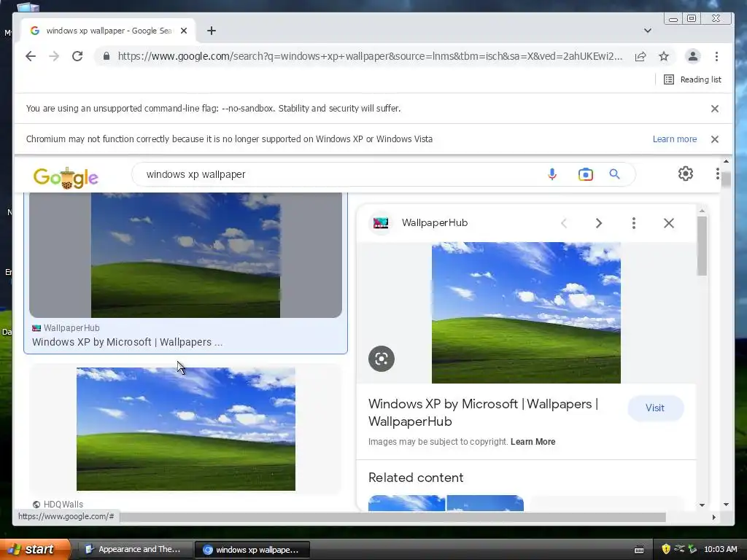The width and height of the screenshot is (747, 560).
Task: Start voice search with microphone icon
Action: pyautogui.click(x=551, y=174)
